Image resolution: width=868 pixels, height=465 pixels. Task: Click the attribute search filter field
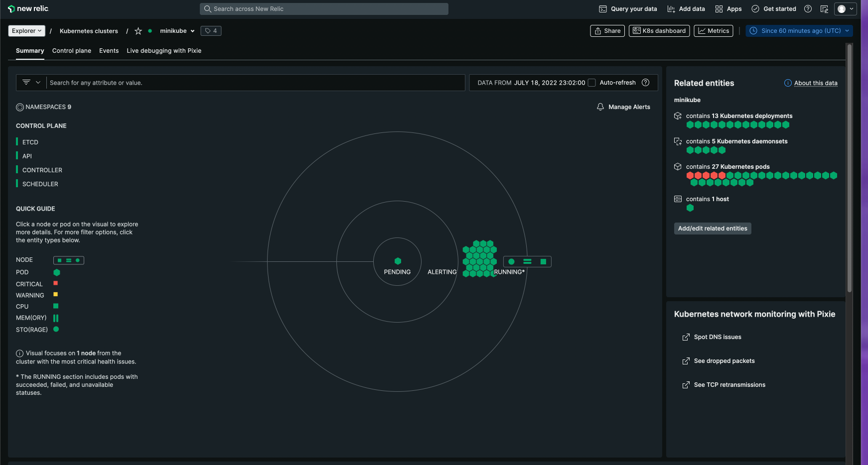pyautogui.click(x=256, y=83)
